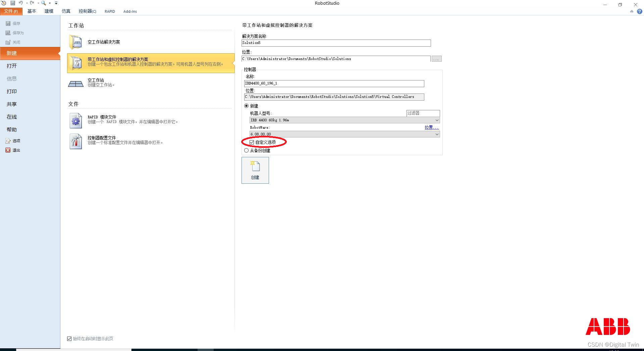
Task: Click the RAPID 模块文件 gear document icon
Action: 76,121
